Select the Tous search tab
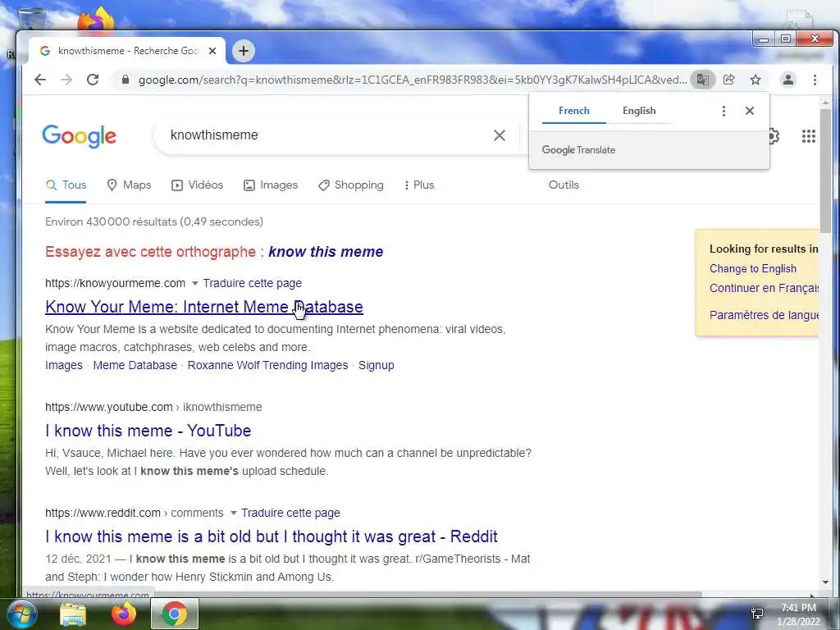 66,185
